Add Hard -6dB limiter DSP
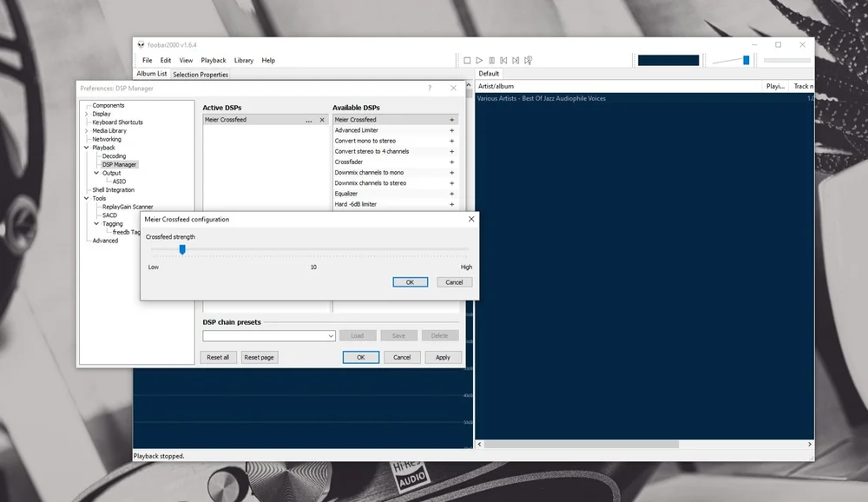This screenshot has width=868, height=502. point(451,204)
